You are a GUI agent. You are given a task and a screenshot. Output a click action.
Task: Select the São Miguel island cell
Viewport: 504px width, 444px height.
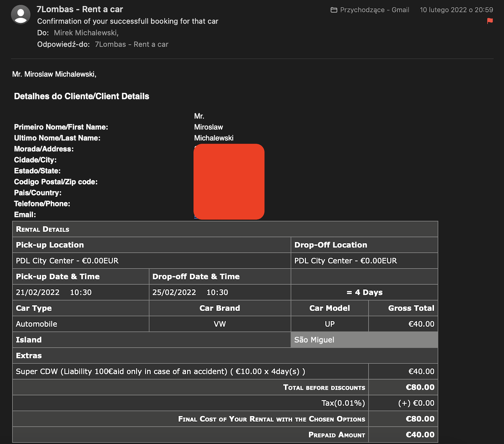364,340
